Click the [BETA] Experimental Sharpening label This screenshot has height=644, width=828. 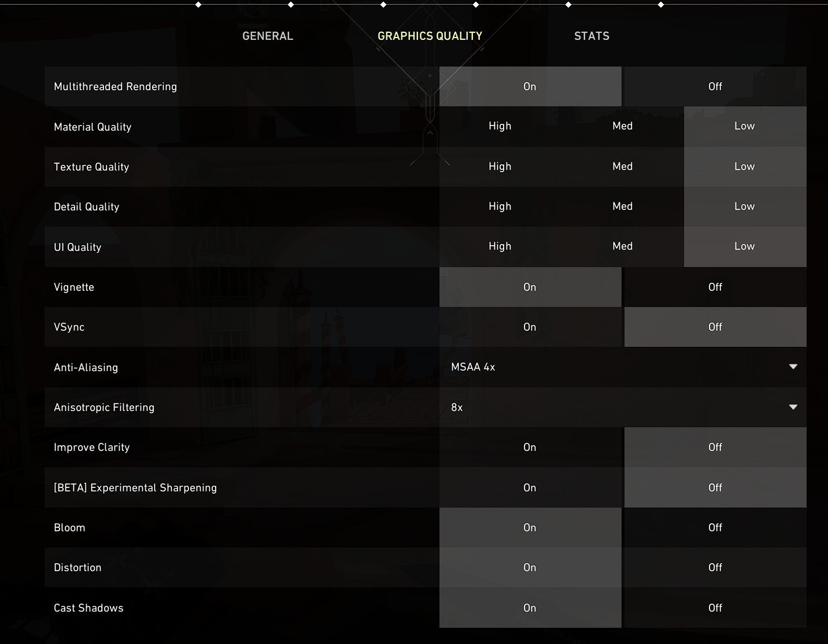135,488
